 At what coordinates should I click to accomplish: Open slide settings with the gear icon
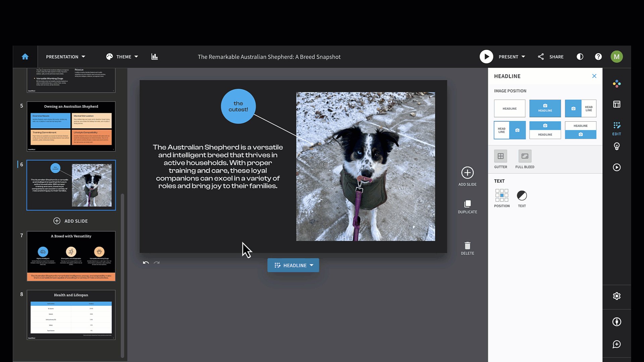(x=617, y=296)
